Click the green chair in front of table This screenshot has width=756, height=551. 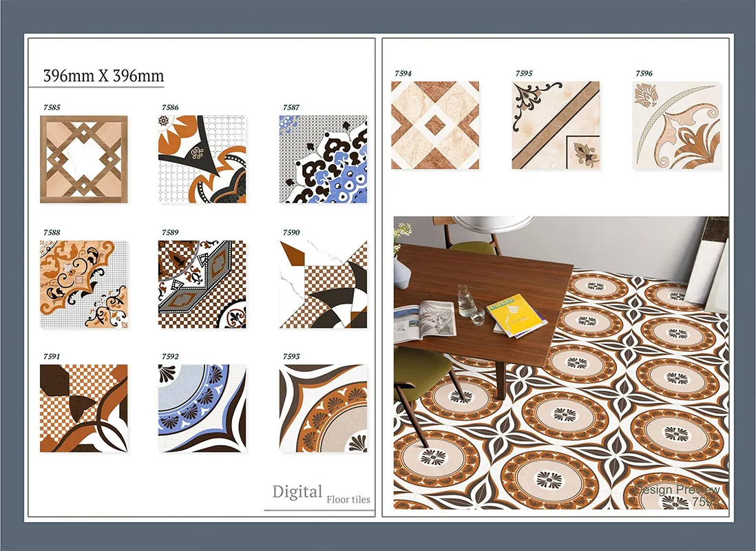pos(420,368)
